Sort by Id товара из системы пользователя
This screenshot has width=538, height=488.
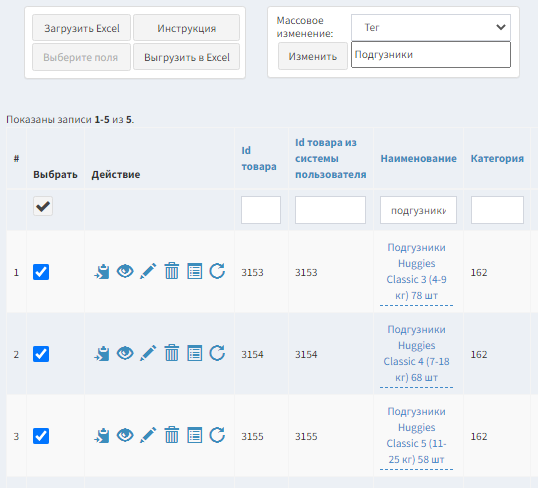click(x=331, y=159)
